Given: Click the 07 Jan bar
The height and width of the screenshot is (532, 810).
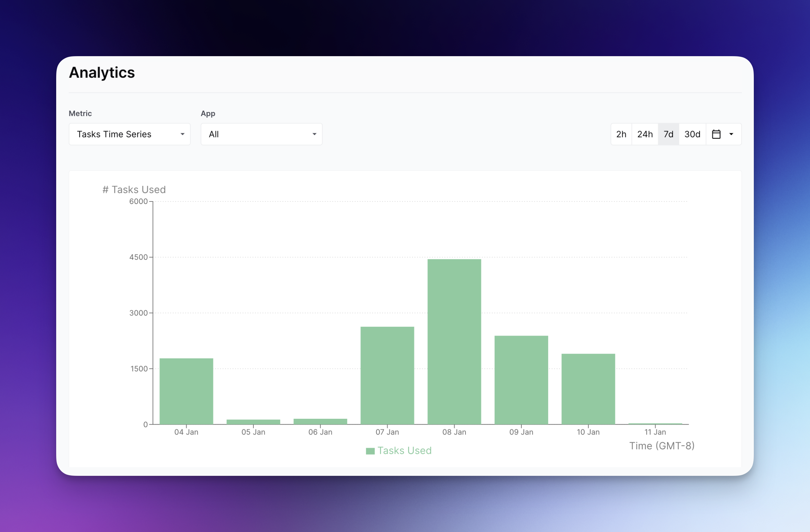Looking at the screenshot, I should point(387,375).
